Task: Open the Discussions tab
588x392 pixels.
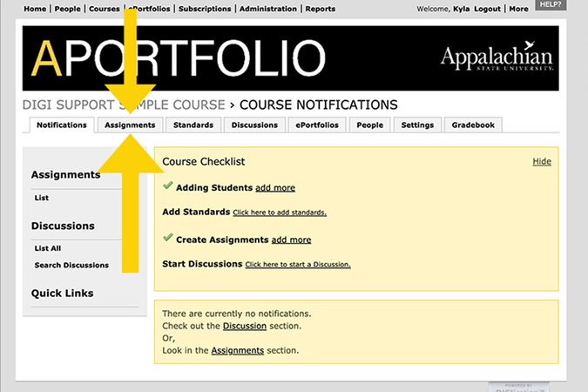Action: tap(254, 125)
